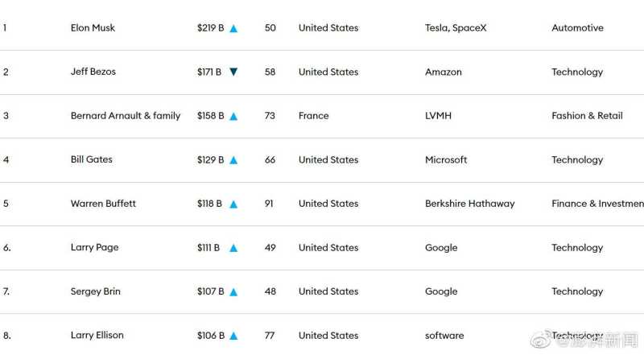This screenshot has width=644, height=355.
Task: Click the up arrow next to Larry Page's $111 B
Action: tap(233, 248)
